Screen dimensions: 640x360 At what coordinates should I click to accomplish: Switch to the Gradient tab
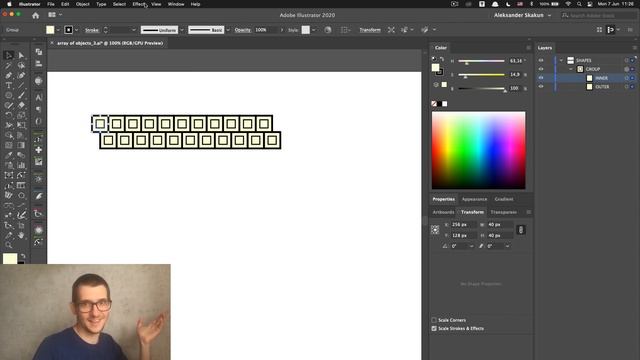504,199
